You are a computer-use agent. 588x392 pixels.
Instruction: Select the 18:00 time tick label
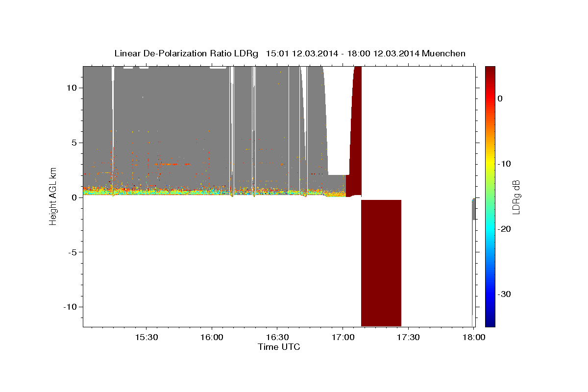coord(473,338)
